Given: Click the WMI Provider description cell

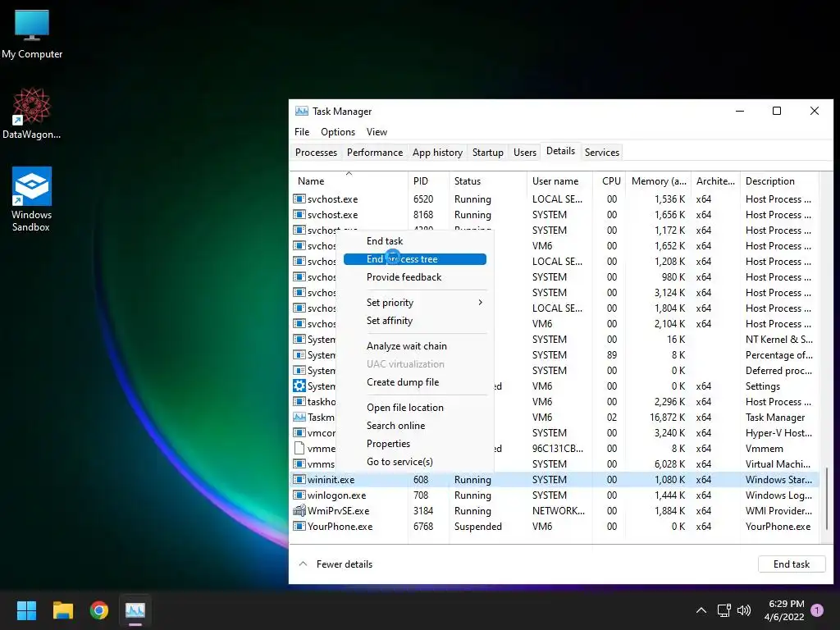Looking at the screenshot, I should tap(778, 510).
